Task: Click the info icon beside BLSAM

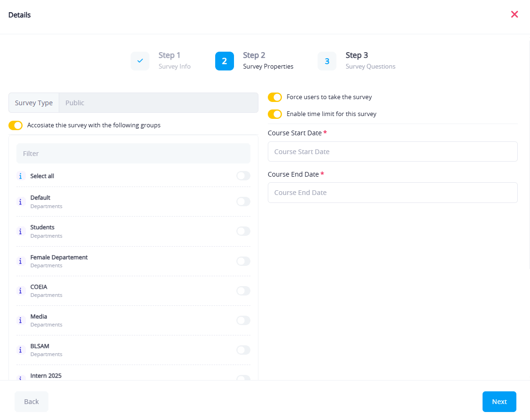Action: [x=20, y=350]
